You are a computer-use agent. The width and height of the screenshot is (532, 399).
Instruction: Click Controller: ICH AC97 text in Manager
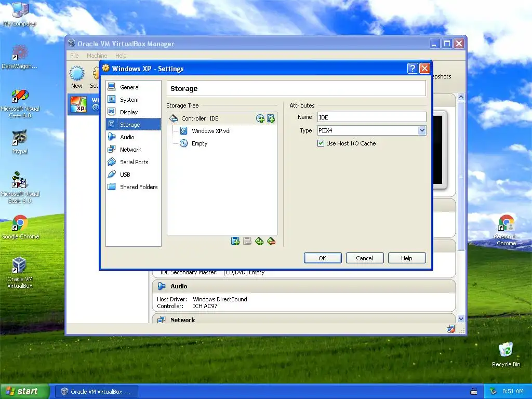pos(187,306)
